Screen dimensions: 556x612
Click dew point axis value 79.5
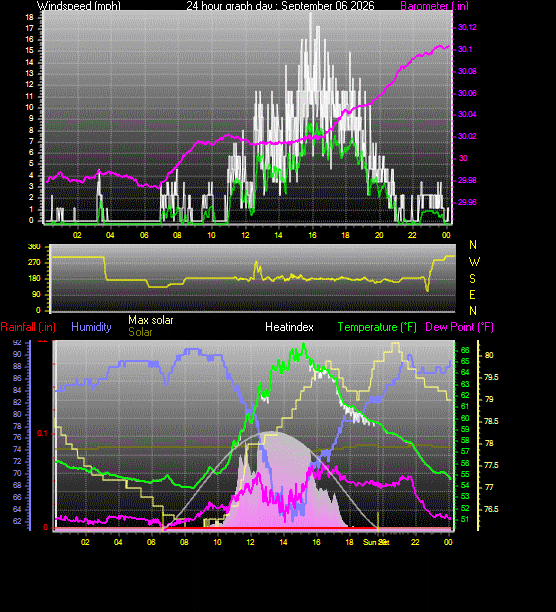[491, 377]
